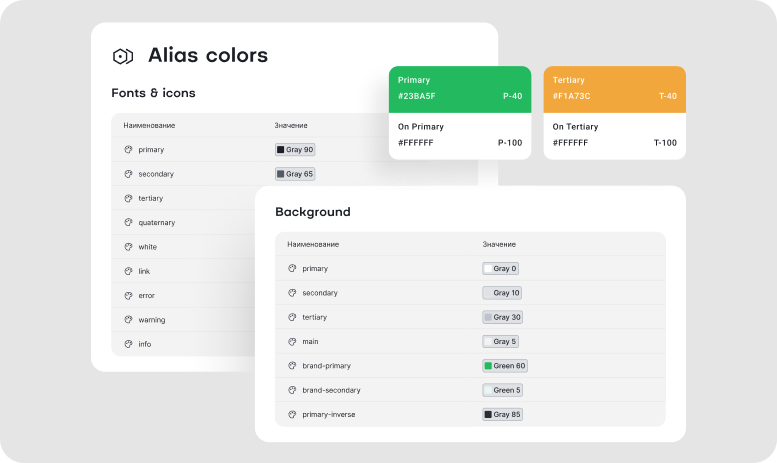Click palette icon in Background secondary row
The width and height of the screenshot is (777, 463).
pyautogui.click(x=292, y=292)
